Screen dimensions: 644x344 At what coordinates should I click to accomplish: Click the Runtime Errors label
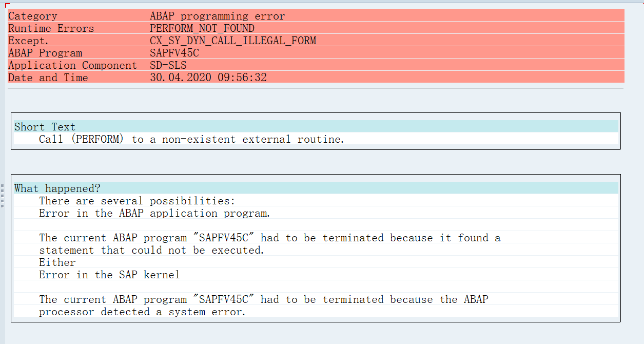[51, 28]
